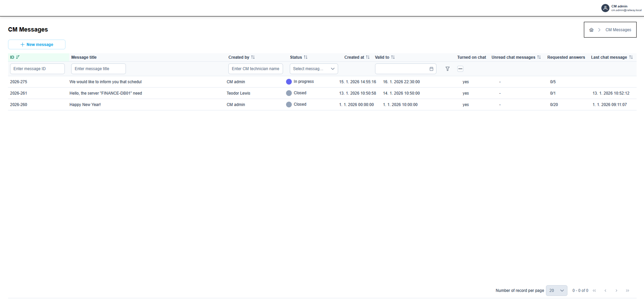Click last chat time 13. 1. 2026 10:52:12

click(x=611, y=93)
